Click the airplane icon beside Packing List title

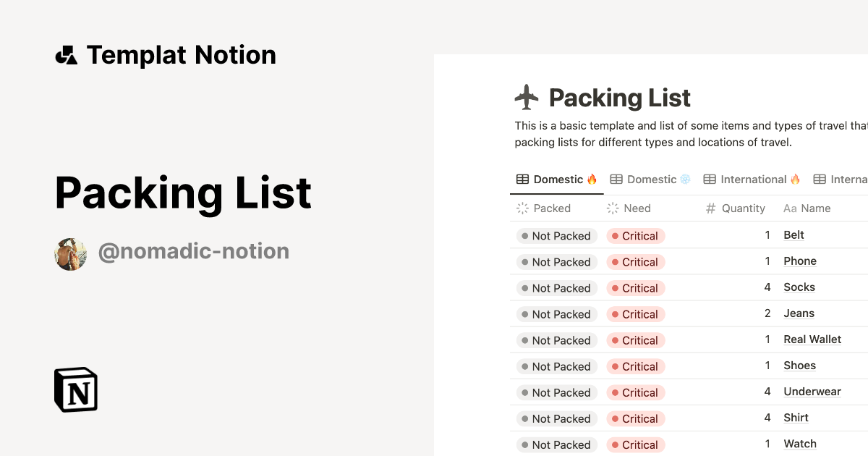coord(527,97)
